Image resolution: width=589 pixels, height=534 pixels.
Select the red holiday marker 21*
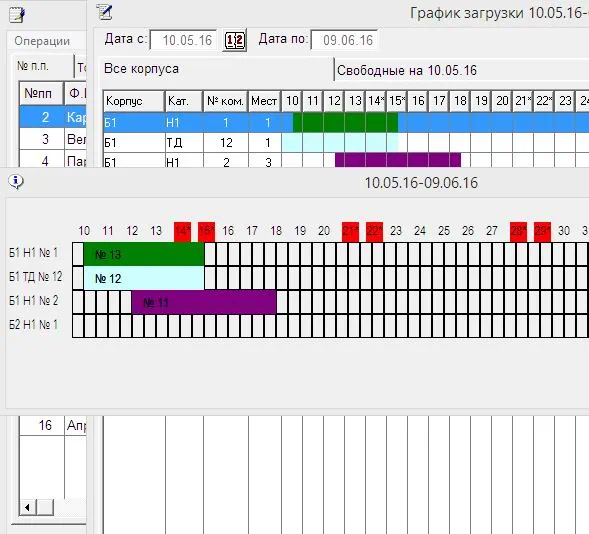[350, 232]
